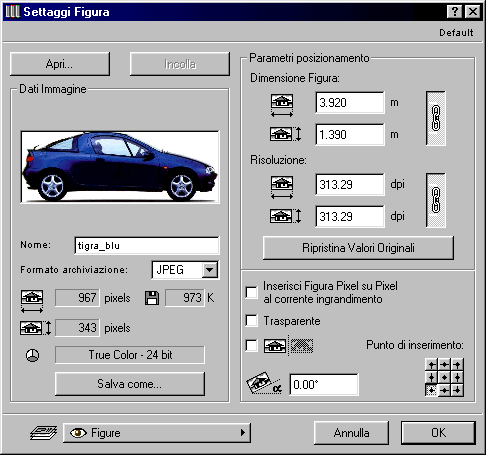Click the Nome field containing tigra_blu
This screenshot has width=486, height=455.
147,246
